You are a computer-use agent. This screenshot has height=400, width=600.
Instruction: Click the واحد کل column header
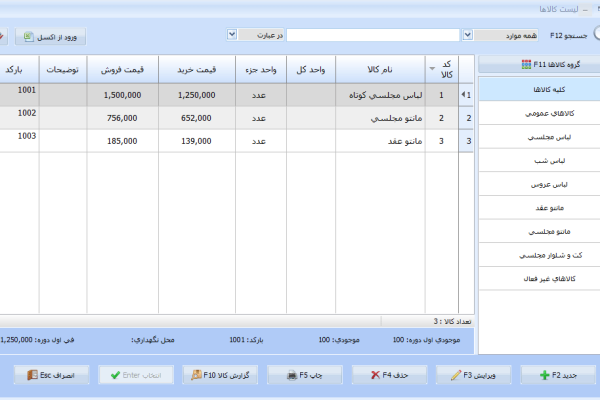click(x=311, y=69)
